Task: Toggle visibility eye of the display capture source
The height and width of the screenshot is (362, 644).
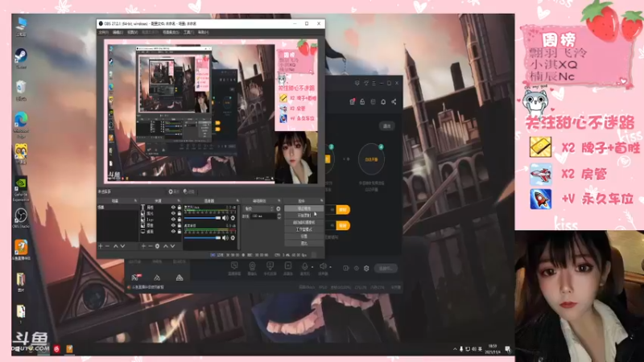Action: point(173,232)
